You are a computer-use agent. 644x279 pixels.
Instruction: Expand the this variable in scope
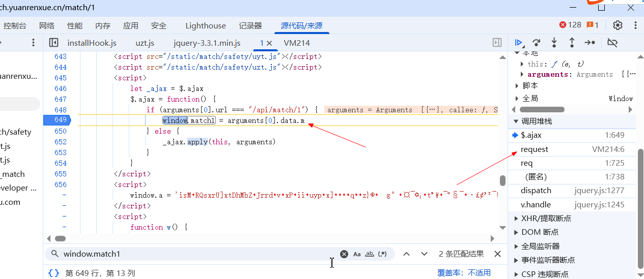(522, 64)
